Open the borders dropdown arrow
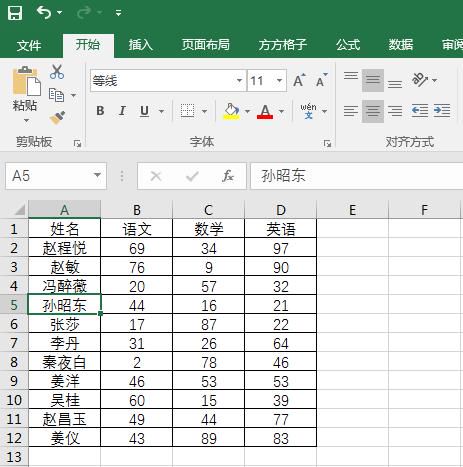Image resolution: width=463 pixels, height=467 pixels. tap(205, 111)
